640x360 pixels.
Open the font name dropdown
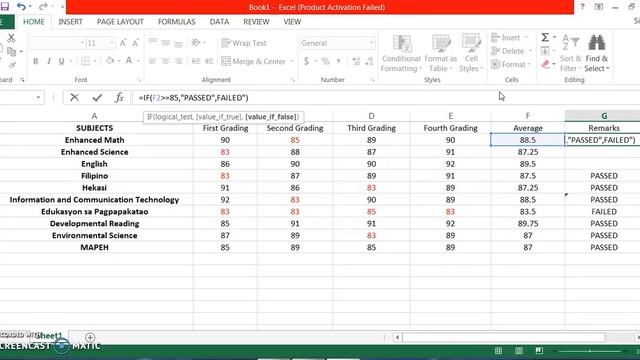pos(82,43)
